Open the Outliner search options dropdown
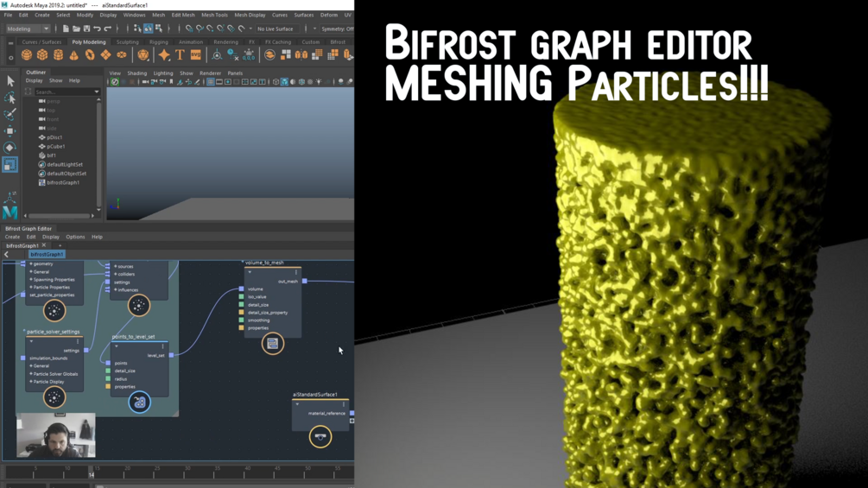This screenshot has width=868, height=488. pos(97,92)
